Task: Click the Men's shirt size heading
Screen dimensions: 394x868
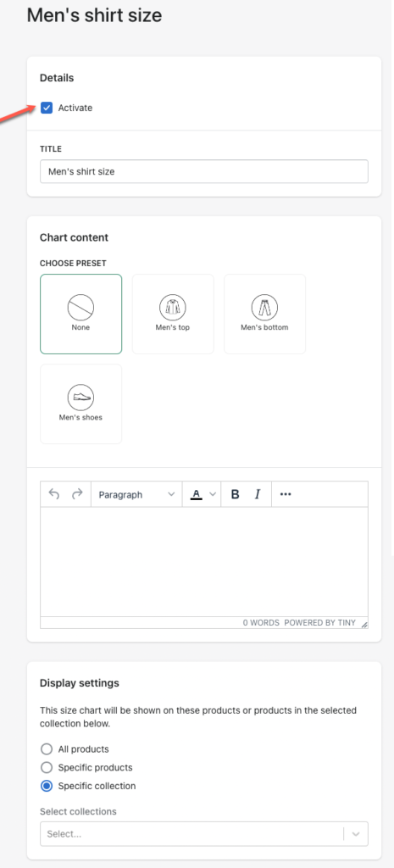Action: [x=95, y=15]
